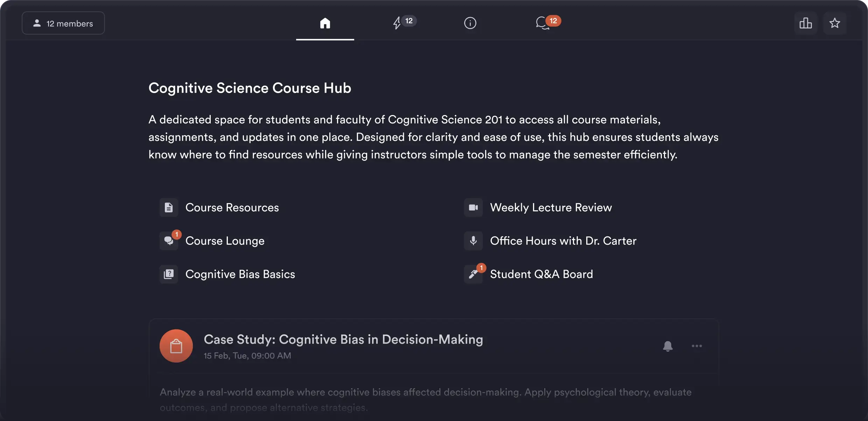Open the Cognitive Bias Basics flashcards icon

169,274
